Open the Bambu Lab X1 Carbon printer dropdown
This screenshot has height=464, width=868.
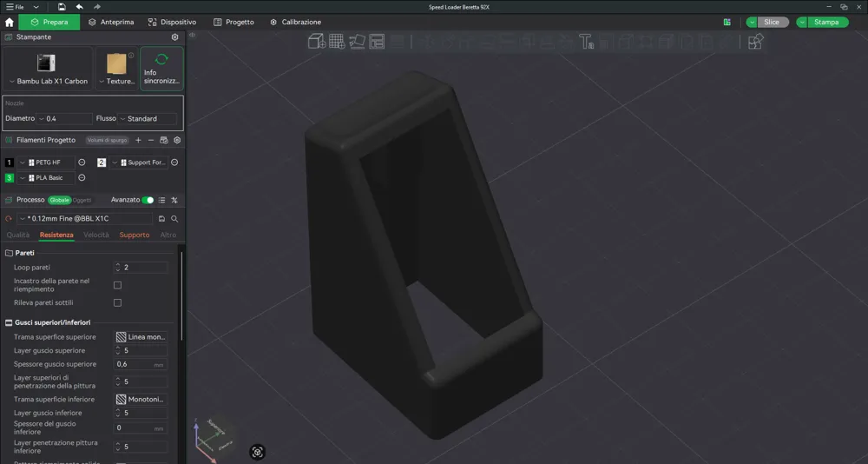pyautogui.click(x=48, y=69)
